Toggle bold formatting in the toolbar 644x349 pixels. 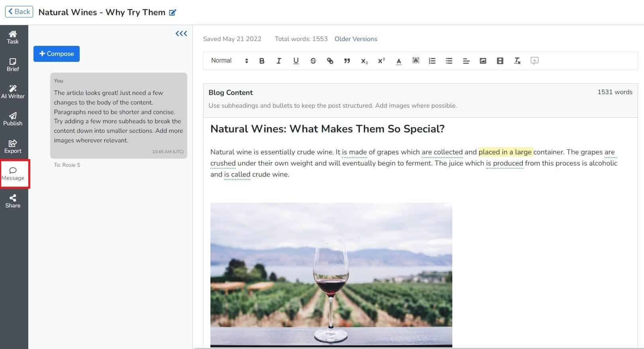tap(262, 61)
